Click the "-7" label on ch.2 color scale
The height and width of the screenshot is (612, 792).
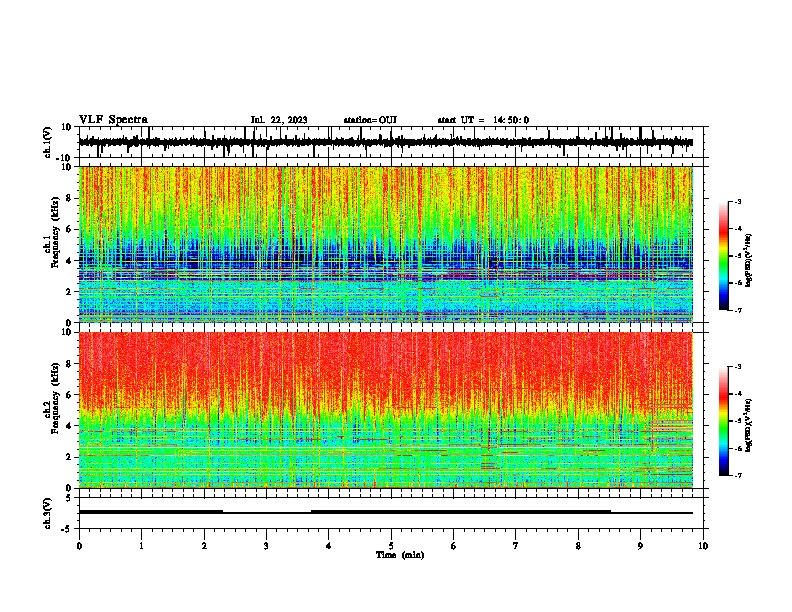[x=738, y=476]
